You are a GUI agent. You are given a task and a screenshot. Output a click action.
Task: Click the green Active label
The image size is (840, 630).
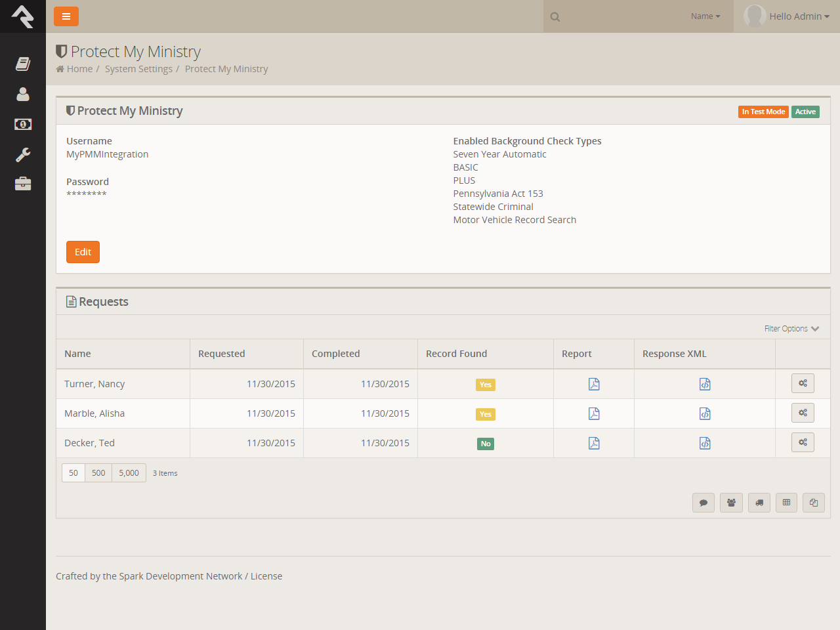(805, 112)
